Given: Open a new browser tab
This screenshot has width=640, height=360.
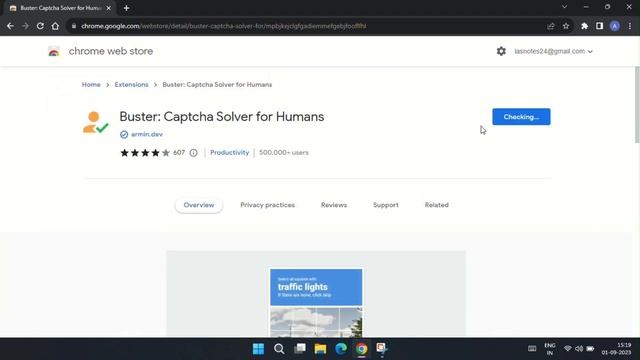Looking at the screenshot, I should (x=126, y=8).
